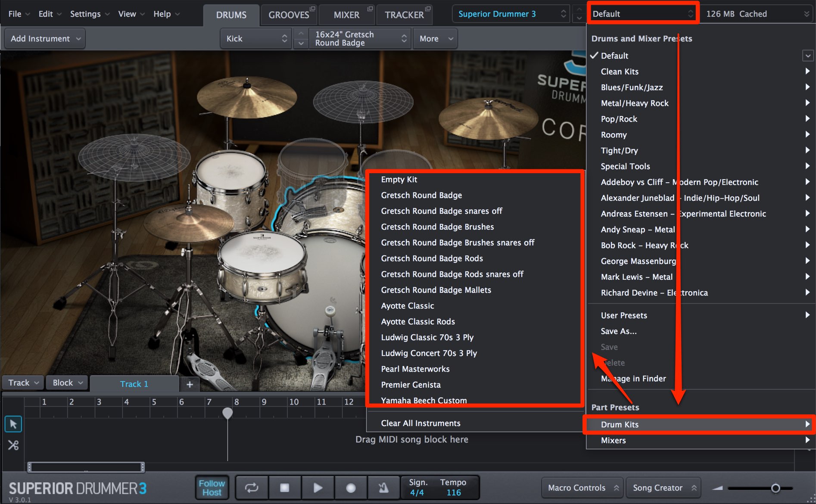Switch to the GROOVES tab
816x504 pixels.
click(x=289, y=15)
